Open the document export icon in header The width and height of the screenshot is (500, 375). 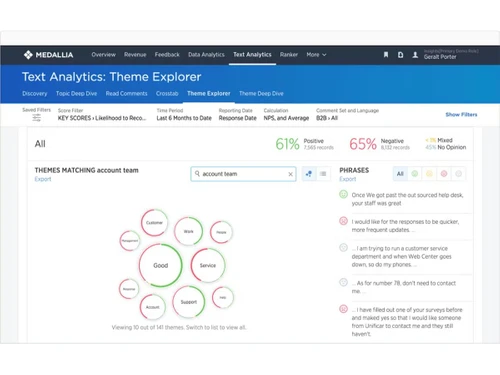[400, 55]
